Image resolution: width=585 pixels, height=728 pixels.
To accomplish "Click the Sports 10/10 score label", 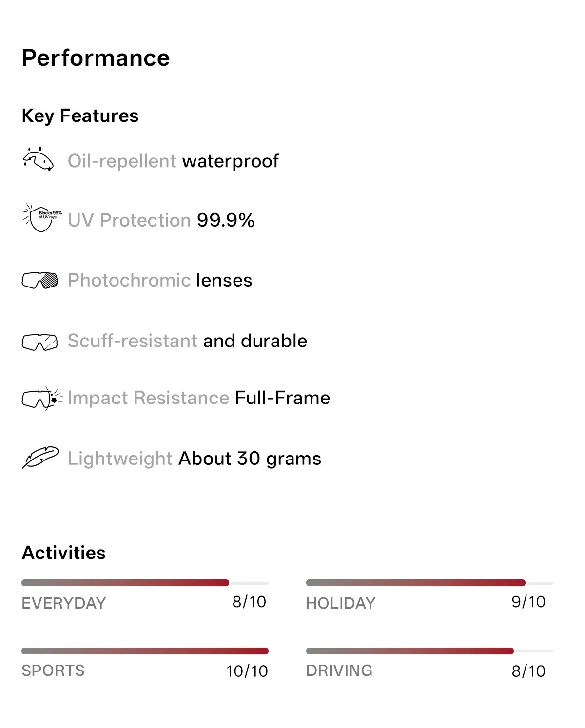I will click(x=247, y=671).
